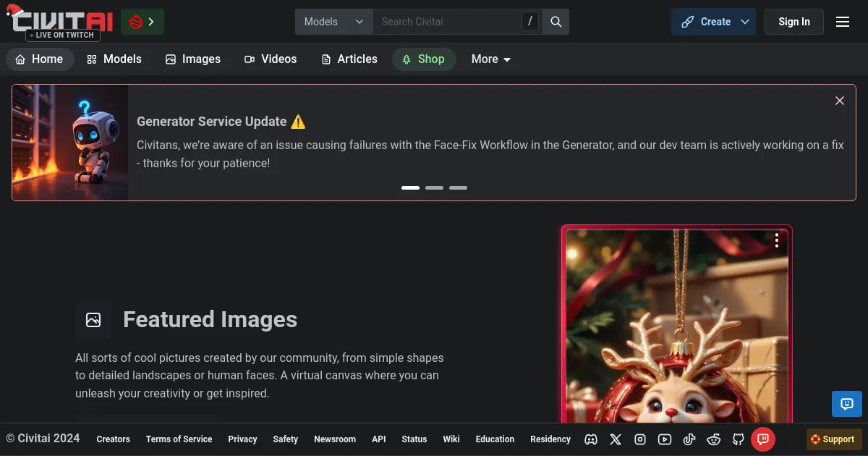
Task: Click the red Twitch icon button
Action: tap(763, 439)
